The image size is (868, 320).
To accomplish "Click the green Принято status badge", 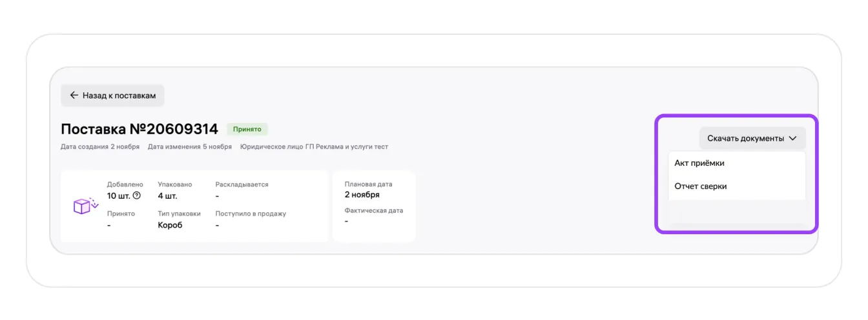I will (247, 129).
